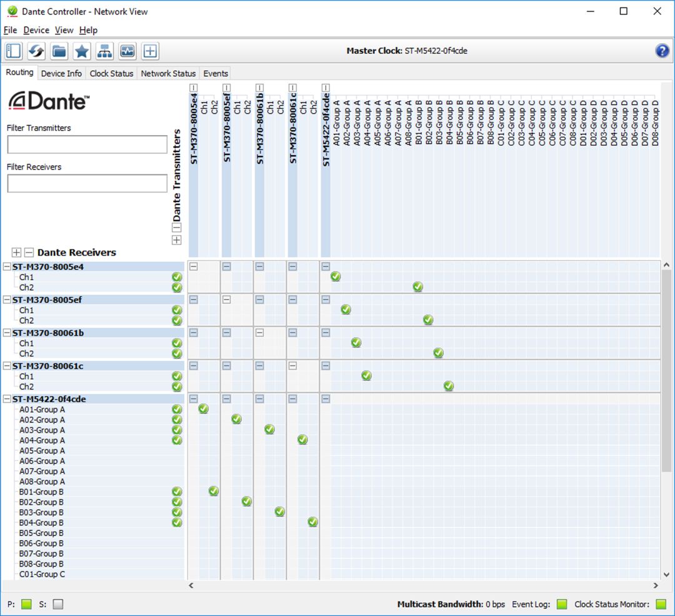Switch to the Network Status tab
The image size is (675, 616).
[x=168, y=73]
